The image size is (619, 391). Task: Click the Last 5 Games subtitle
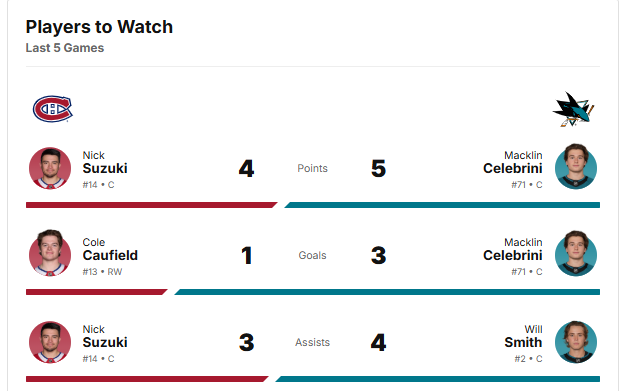65,48
